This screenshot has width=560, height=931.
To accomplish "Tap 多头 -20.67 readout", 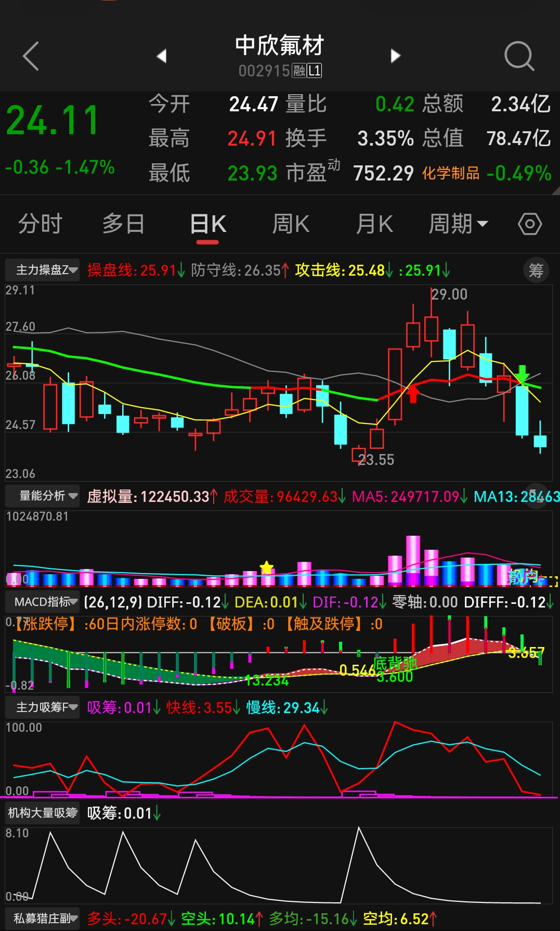I will 131,919.
